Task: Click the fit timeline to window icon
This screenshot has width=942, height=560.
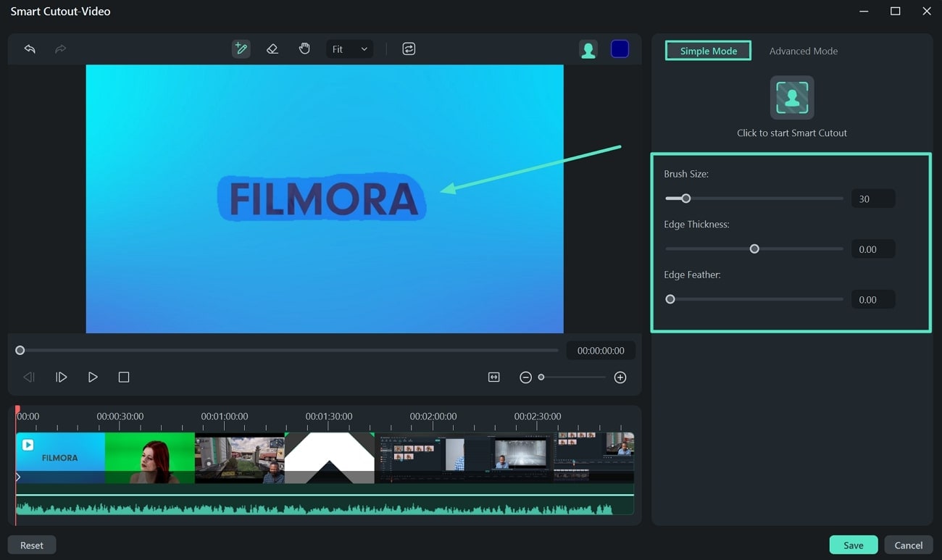Action: pos(494,377)
